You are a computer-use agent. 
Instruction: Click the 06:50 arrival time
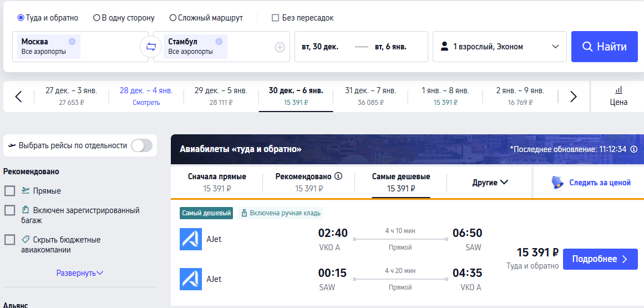coord(468,233)
